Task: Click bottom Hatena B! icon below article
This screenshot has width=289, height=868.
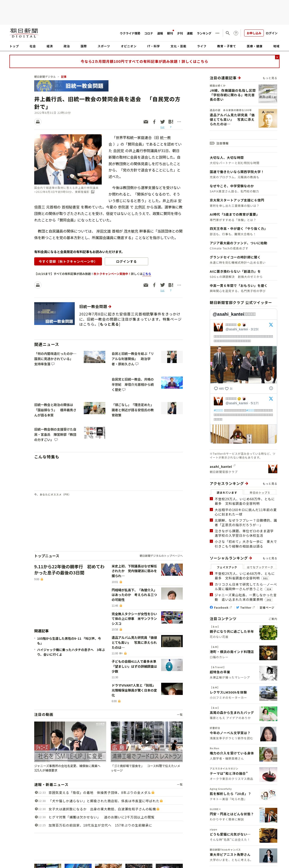Action: point(171,285)
